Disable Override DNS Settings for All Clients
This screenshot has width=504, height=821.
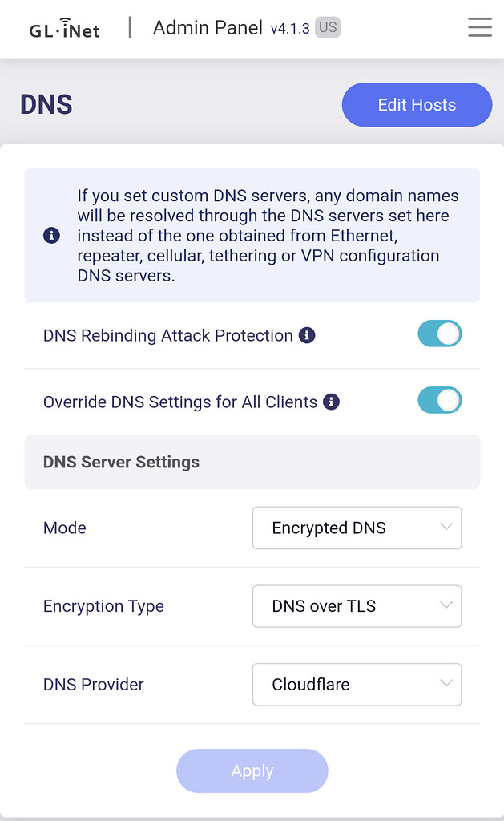pyautogui.click(x=440, y=400)
